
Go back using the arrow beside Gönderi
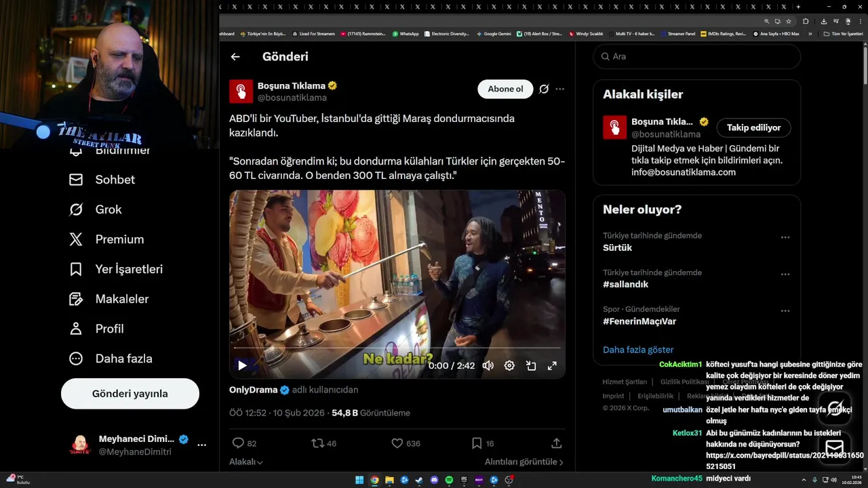click(235, 57)
